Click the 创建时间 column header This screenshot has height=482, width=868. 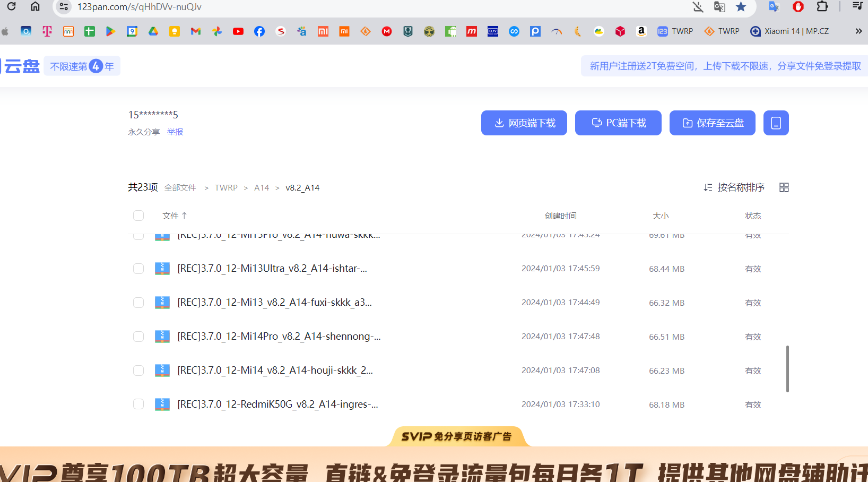560,216
